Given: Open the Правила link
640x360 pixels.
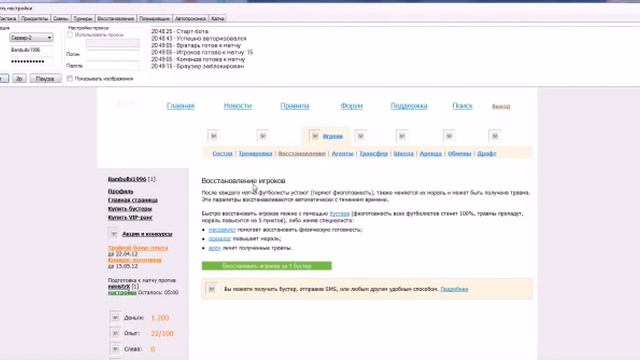Looking at the screenshot, I should point(295,106).
